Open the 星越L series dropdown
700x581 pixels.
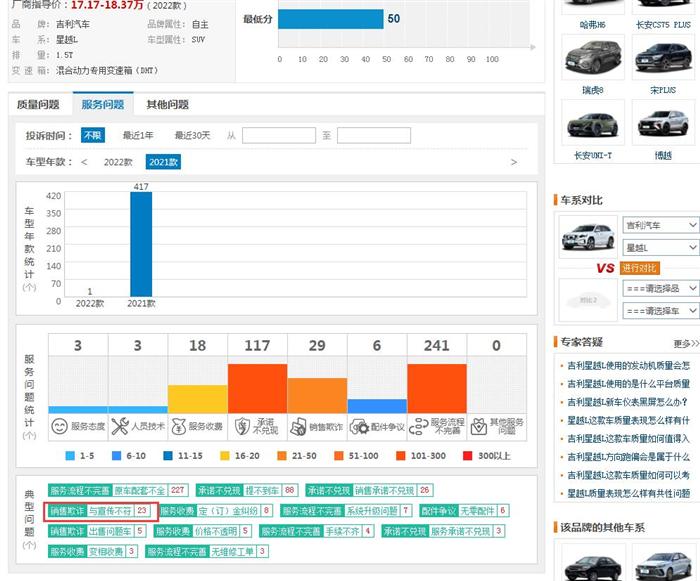[x=661, y=247]
